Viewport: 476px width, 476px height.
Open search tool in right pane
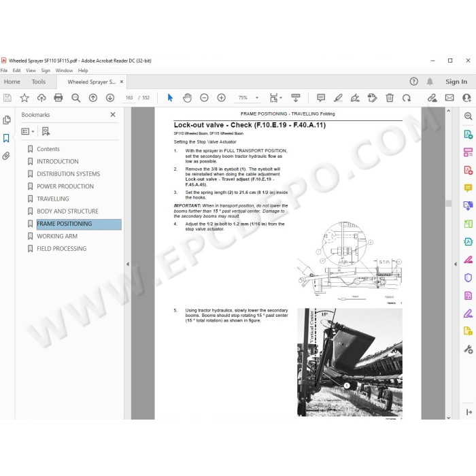pyautogui.click(x=468, y=116)
